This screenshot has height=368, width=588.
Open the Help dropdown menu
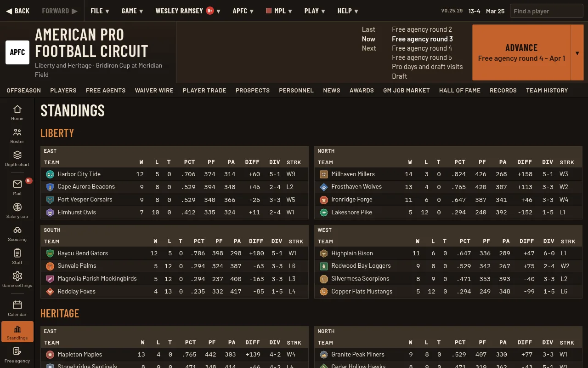[348, 11]
